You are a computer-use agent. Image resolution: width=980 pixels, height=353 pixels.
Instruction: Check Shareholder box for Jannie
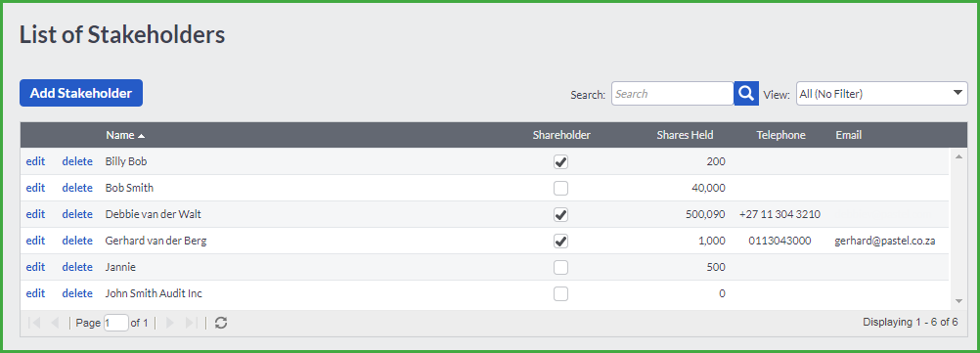pos(561,267)
